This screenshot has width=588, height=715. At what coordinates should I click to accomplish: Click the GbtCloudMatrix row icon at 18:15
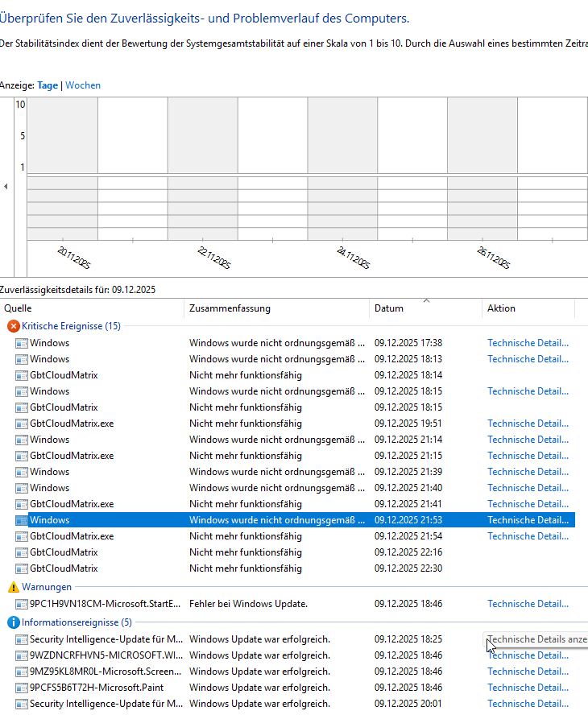(x=22, y=407)
